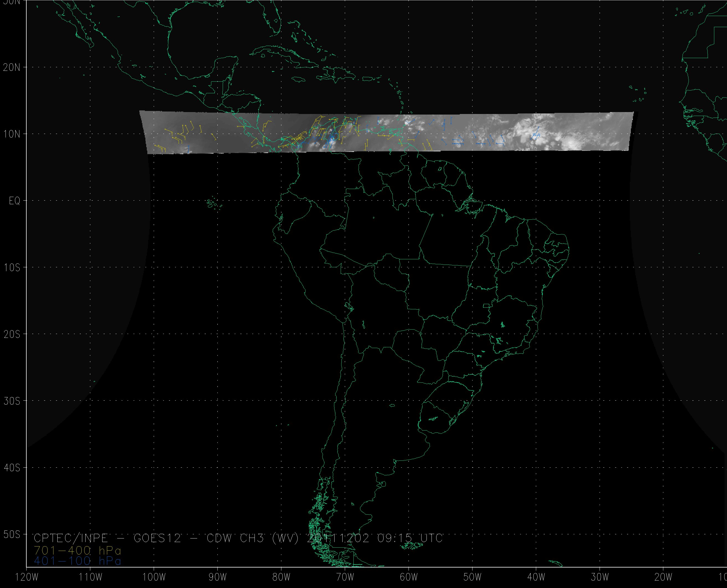Viewport: 727px width, 588px height.
Task: Click the yellow 701-400 hPa legend label
Action: pos(77,550)
